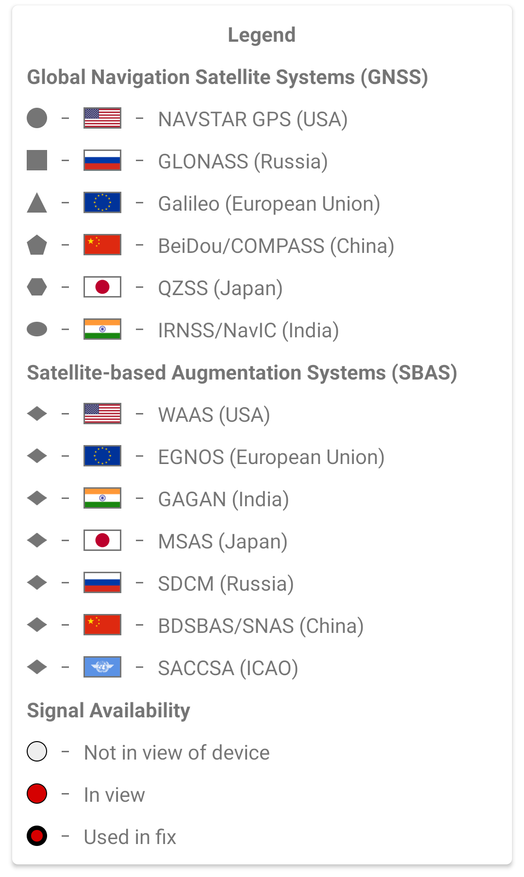The height and width of the screenshot is (877, 524).
Task: Click the Legend title text
Action: tap(262, 35)
